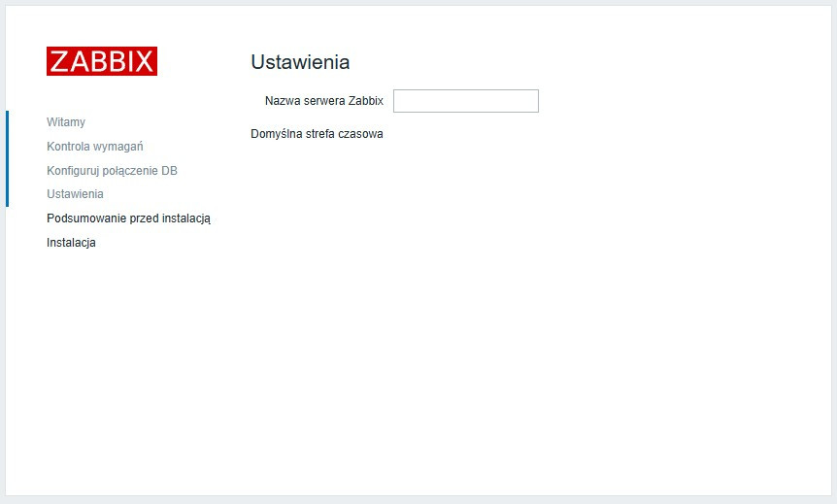Select the Ustawienia step in sidebar
Viewport: 837px width, 504px height.
(75, 194)
